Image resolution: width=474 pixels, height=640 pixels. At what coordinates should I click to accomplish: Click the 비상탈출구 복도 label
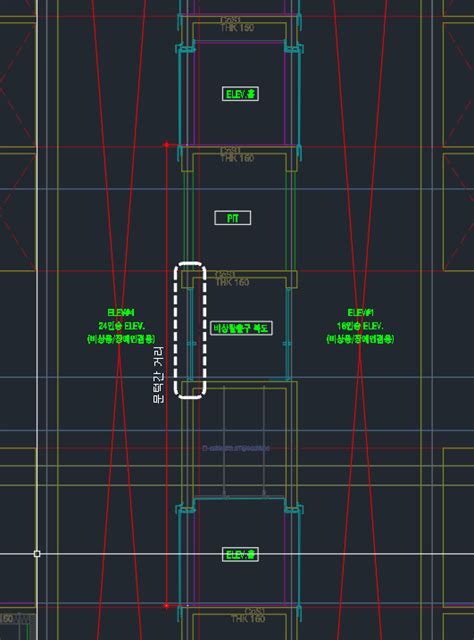(x=241, y=328)
